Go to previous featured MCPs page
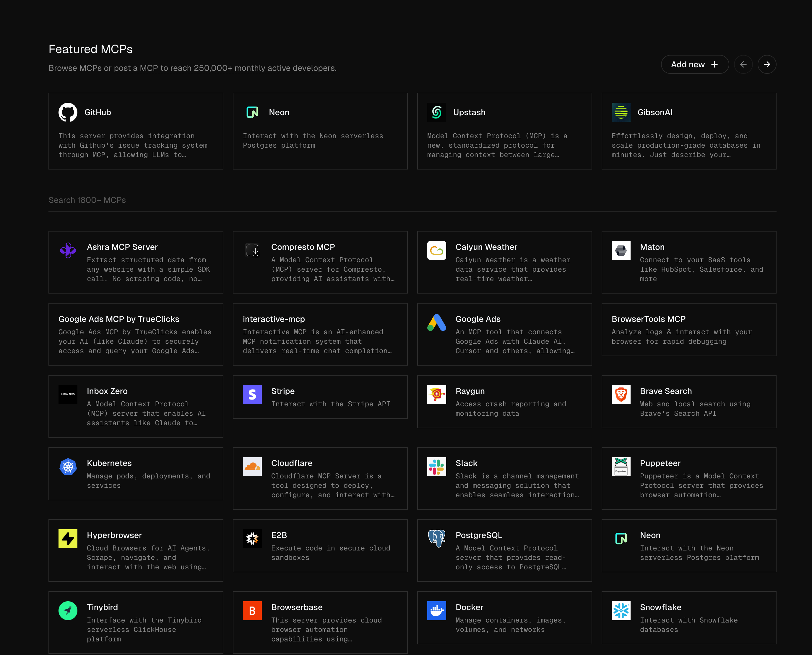812x655 pixels. [x=743, y=64]
